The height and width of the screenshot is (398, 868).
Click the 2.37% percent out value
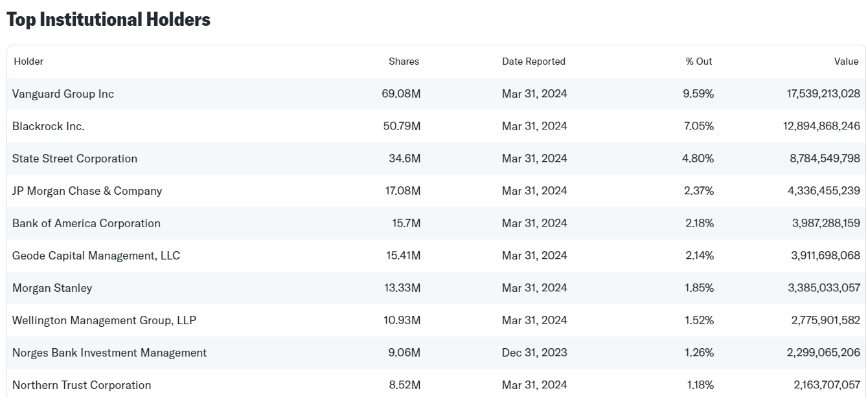699,191
